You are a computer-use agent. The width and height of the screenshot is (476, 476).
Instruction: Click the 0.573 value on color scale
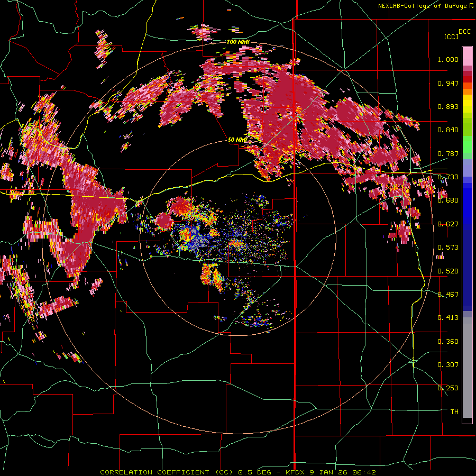pyautogui.click(x=448, y=248)
